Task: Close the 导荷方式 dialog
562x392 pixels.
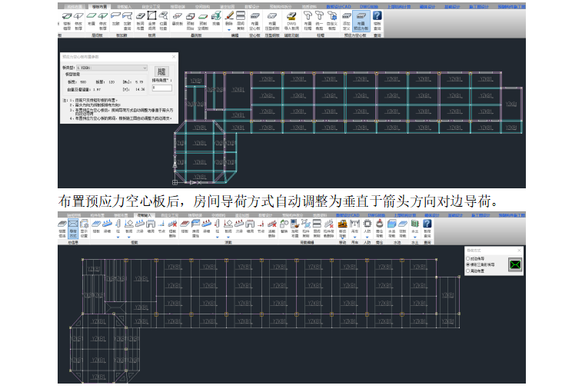Action: coord(519,250)
